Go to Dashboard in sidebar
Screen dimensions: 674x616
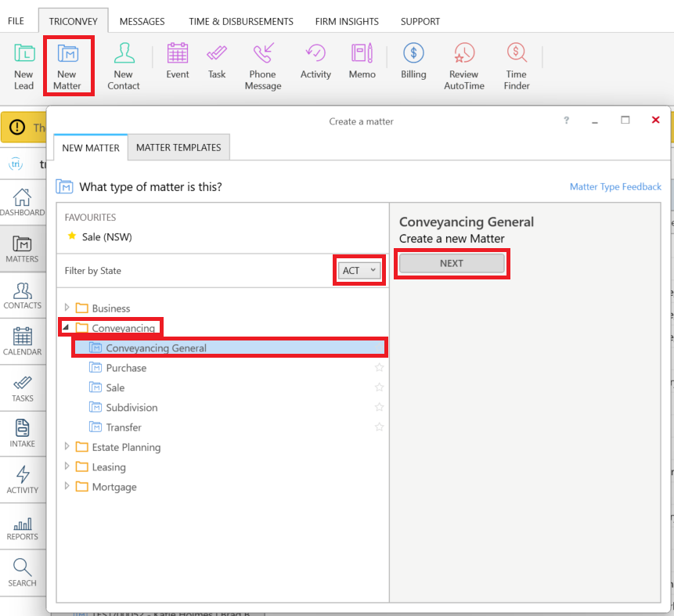point(23,202)
